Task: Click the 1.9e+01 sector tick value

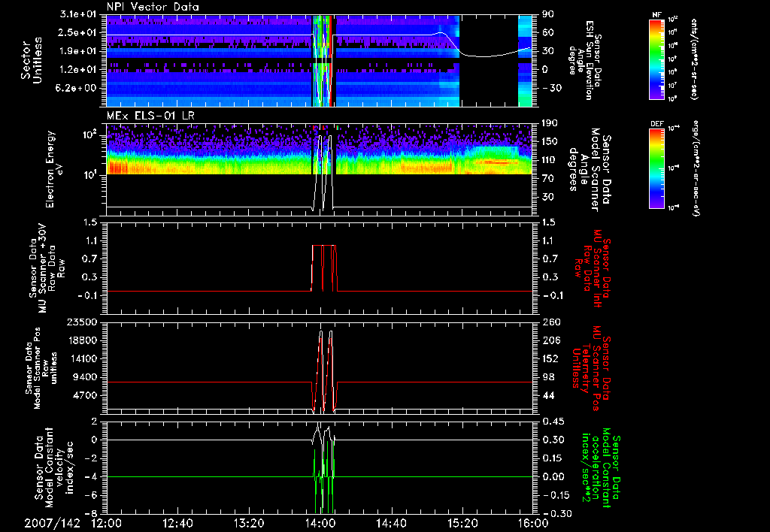Action: tap(78, 51)
